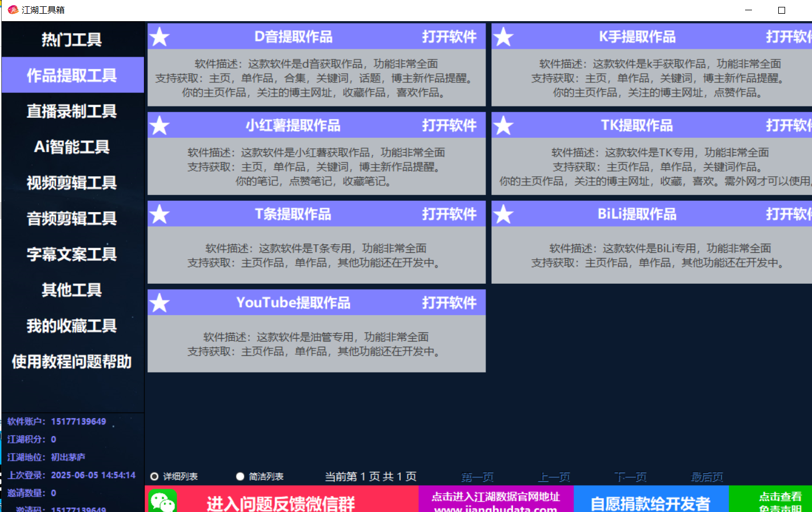Click the 江湖工具箱 app icon in title bar
This screenshot has width=812, height=512.
point(13,10)
